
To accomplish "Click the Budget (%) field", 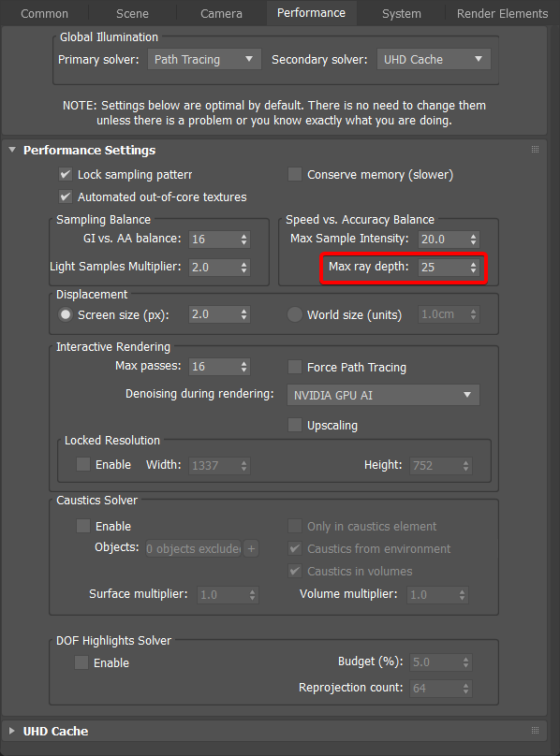I will [435, 662].
